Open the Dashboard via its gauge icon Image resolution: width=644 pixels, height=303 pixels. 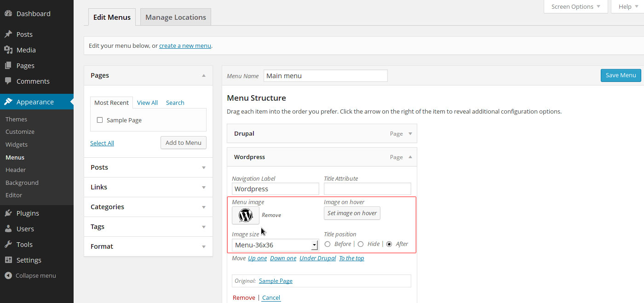pos(10,13)
